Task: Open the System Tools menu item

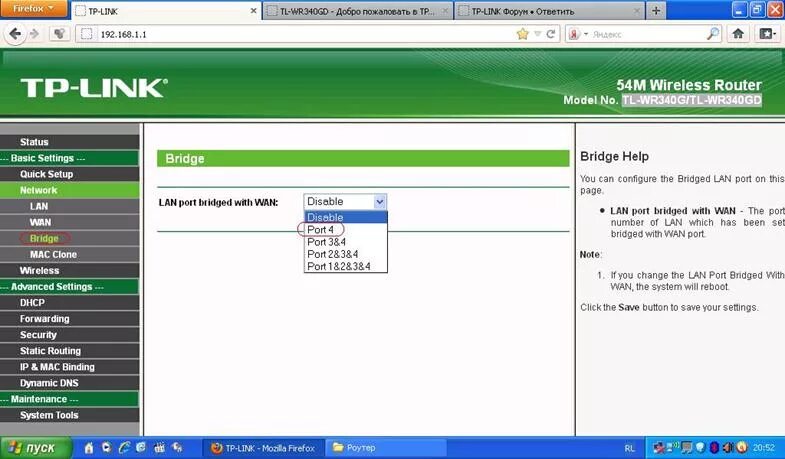Action: pyautogui.click(x=70, y=414)
